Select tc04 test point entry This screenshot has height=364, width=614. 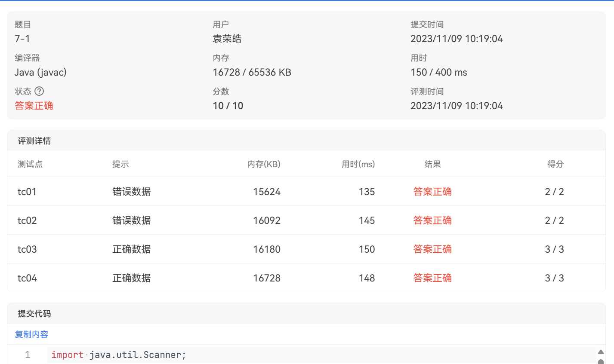coord(27,278)
